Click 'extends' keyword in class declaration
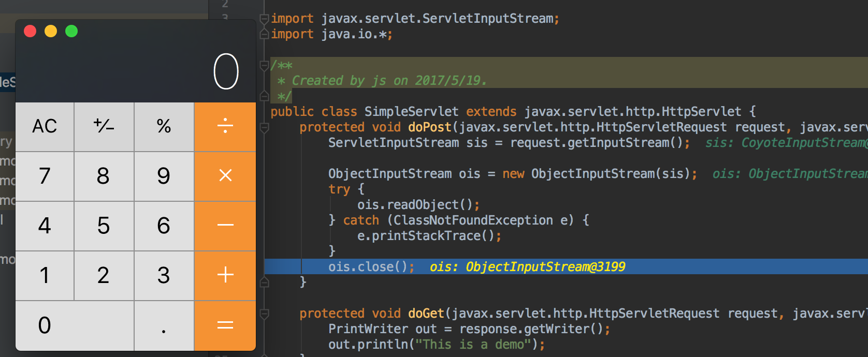The image size is (868, 357). [491, 112]
